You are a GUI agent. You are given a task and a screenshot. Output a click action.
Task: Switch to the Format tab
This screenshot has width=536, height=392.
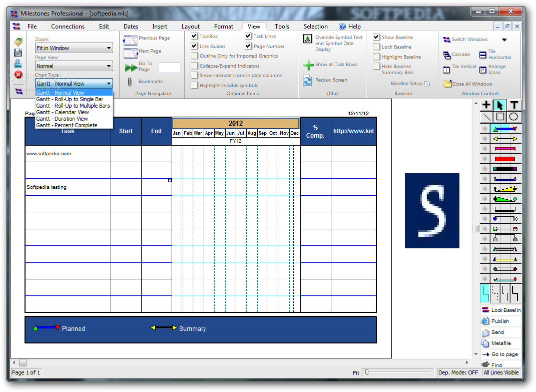pyautogui.click(x=224, y=27)
